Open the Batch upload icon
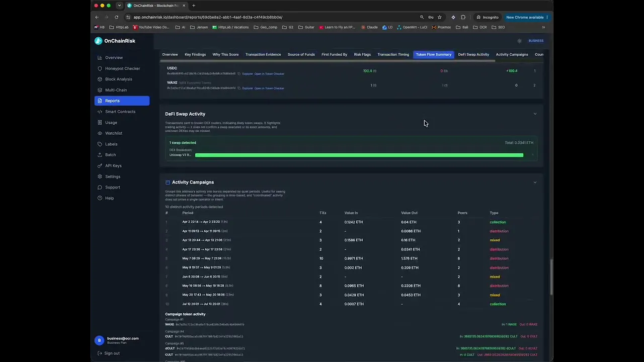Screen dimensions: 644x362 click(100, 155)
